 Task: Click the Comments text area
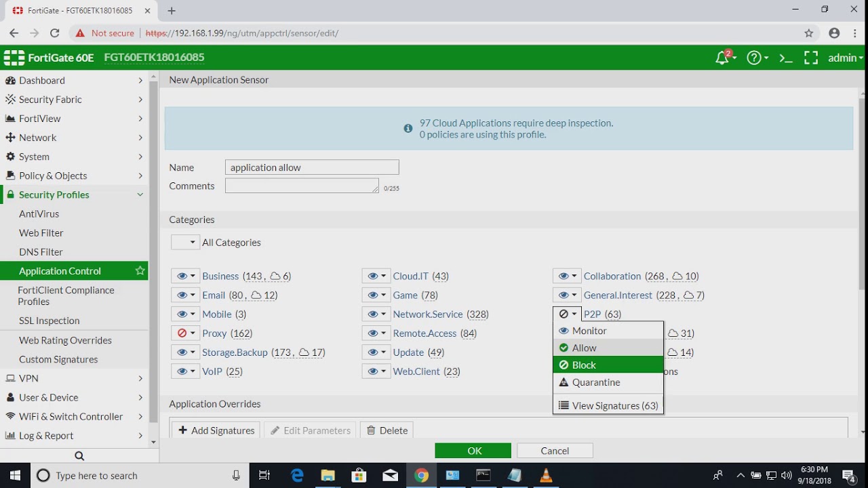tap(302, 186)
